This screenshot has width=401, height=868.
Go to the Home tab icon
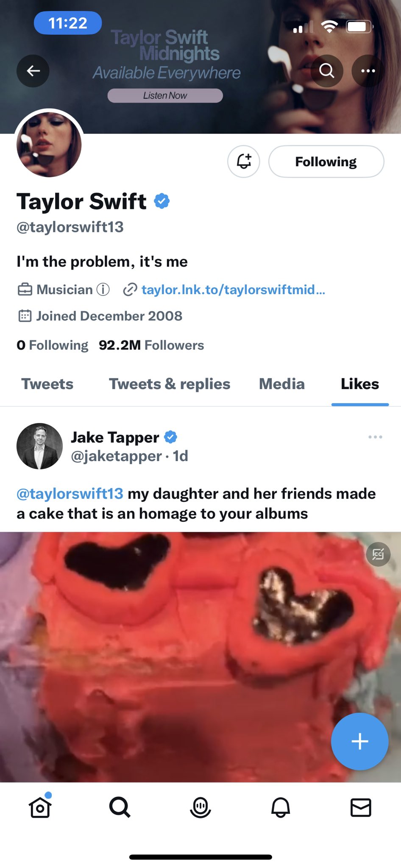tap(40, 807)
